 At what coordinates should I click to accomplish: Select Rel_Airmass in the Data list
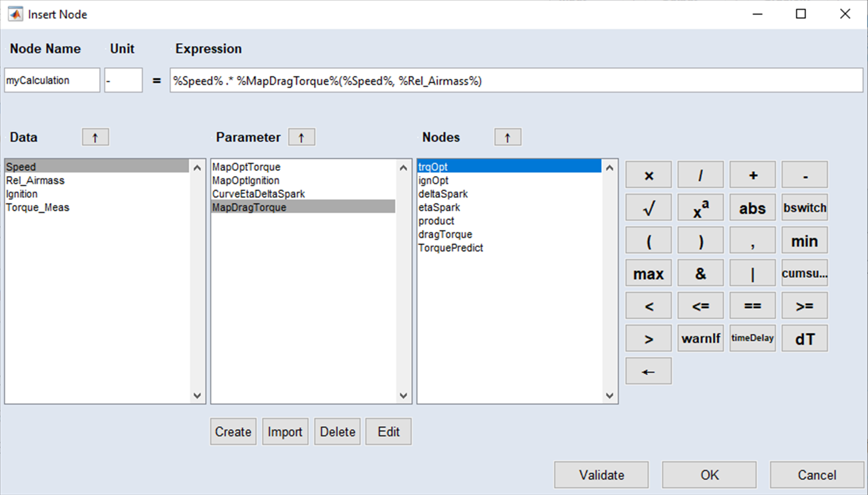coord(97,181)
